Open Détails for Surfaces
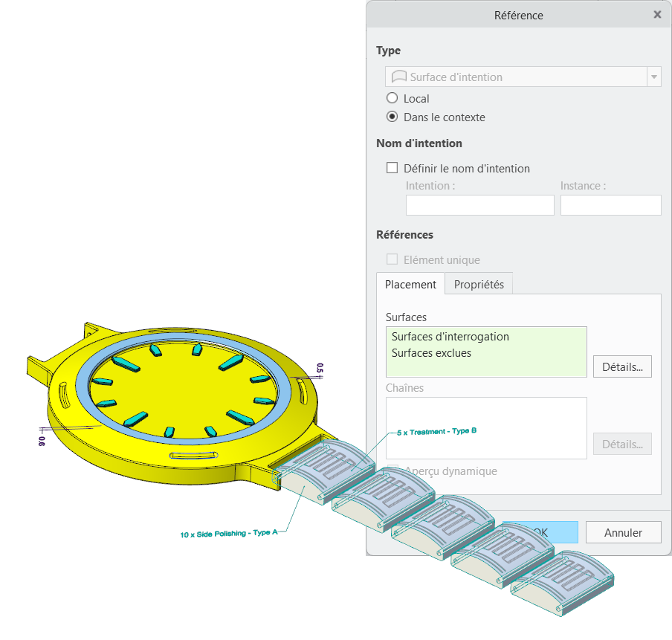 coord(622,366)
